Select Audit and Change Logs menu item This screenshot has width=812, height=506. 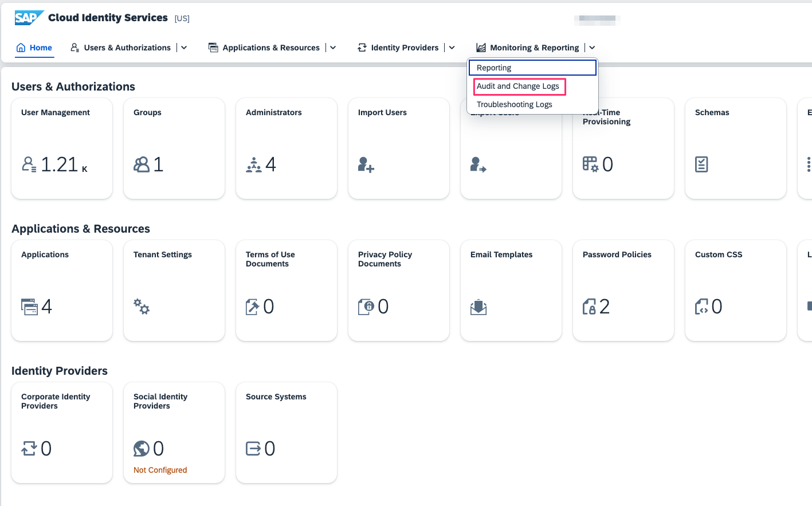click(518, 86)
